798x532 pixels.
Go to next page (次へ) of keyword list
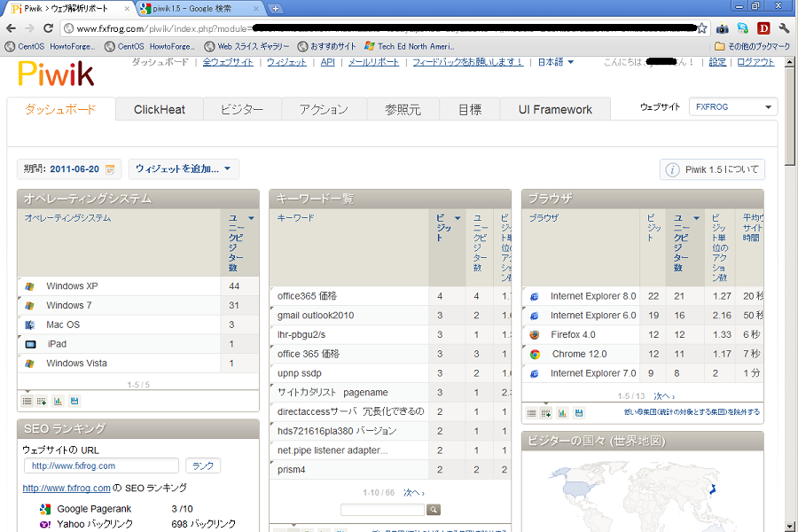pyautogui.click(x=414, y=492)
